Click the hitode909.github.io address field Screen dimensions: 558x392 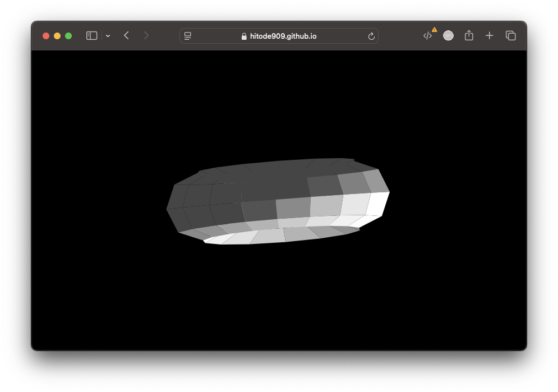click(279, 36)
